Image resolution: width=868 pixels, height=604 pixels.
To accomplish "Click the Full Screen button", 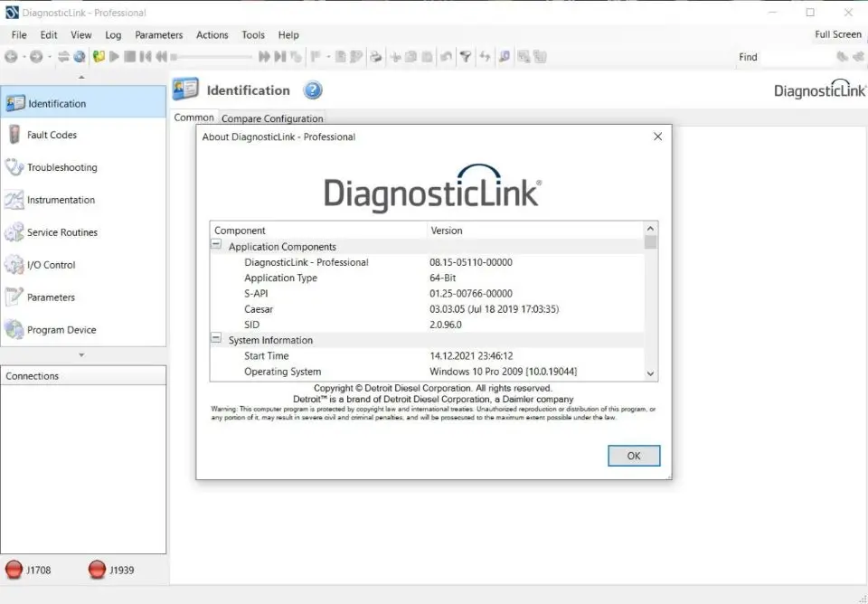I will coord(838,34).
